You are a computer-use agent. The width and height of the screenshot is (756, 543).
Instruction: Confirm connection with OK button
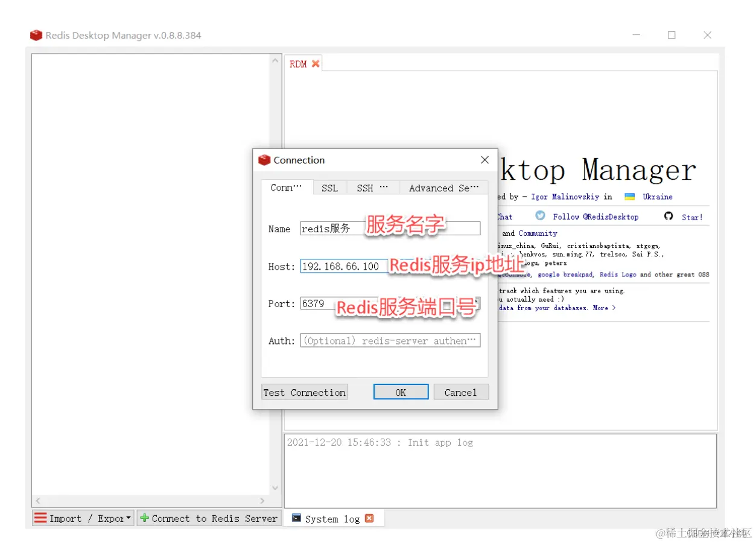coord(401,392)
